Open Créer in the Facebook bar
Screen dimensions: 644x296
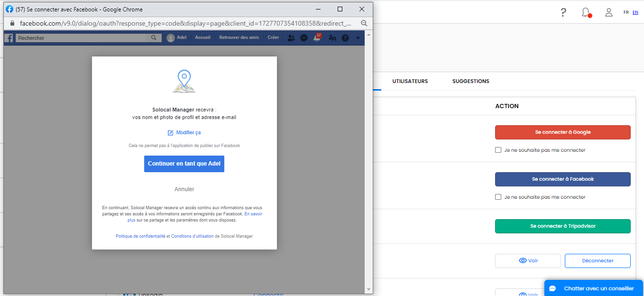273,37
